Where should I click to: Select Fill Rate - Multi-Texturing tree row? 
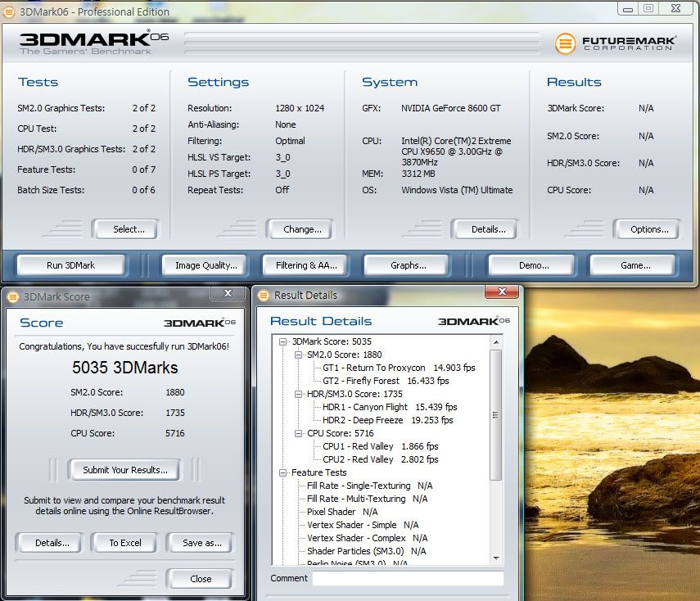(367, 499)
